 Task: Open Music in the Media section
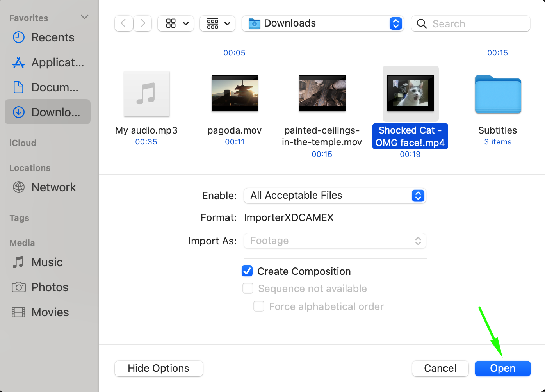[48, 262]
